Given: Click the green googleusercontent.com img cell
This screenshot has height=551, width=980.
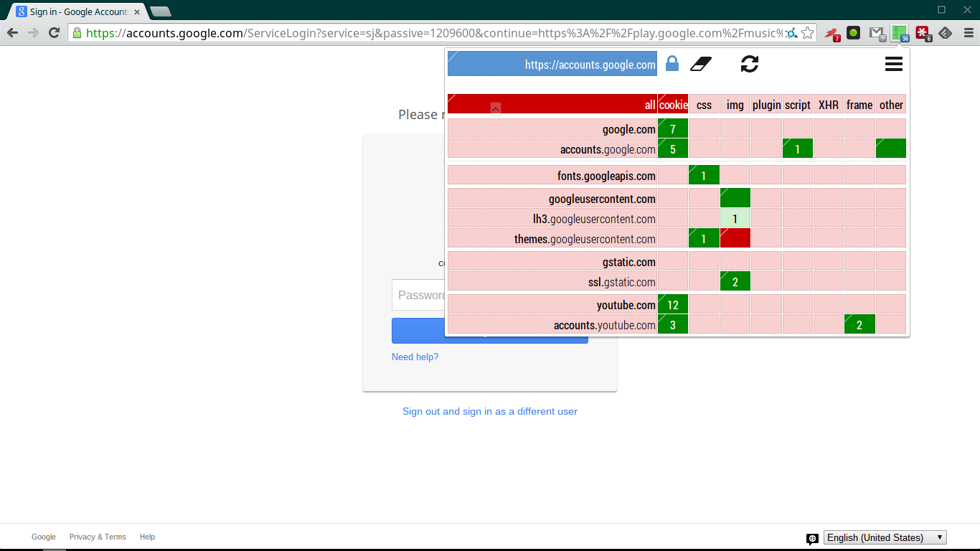Looking at the screenshot, I should (x=735, y=198).
